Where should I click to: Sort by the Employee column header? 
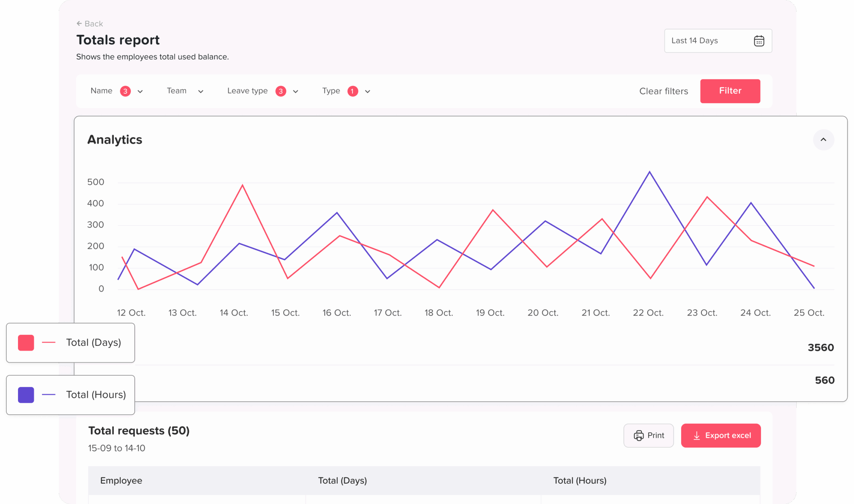[121, 480]
